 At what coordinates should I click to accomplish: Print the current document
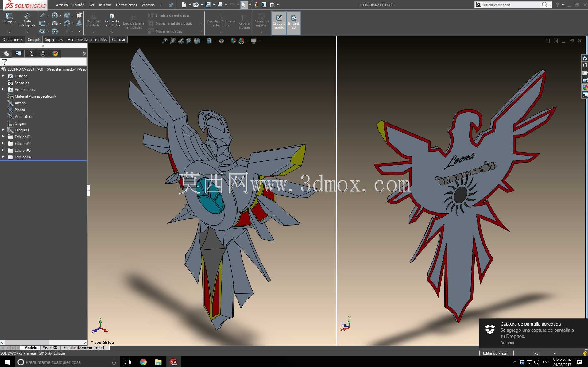click(x=220, y=5)
